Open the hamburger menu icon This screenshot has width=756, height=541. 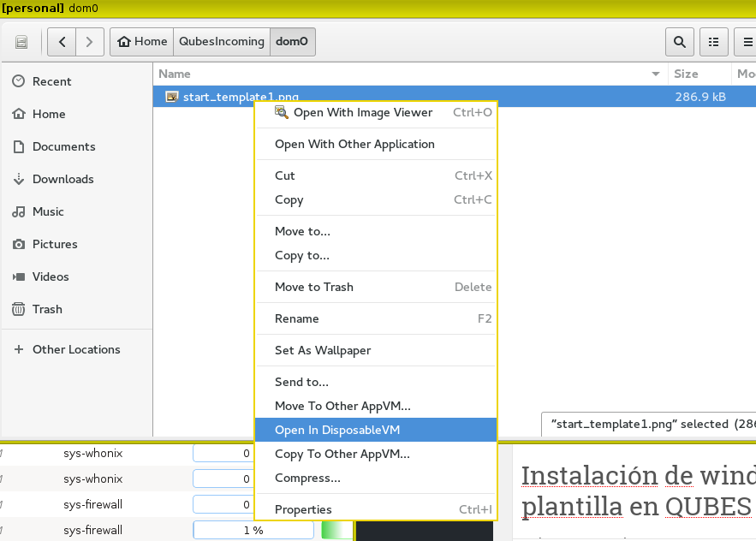[745, 41]
